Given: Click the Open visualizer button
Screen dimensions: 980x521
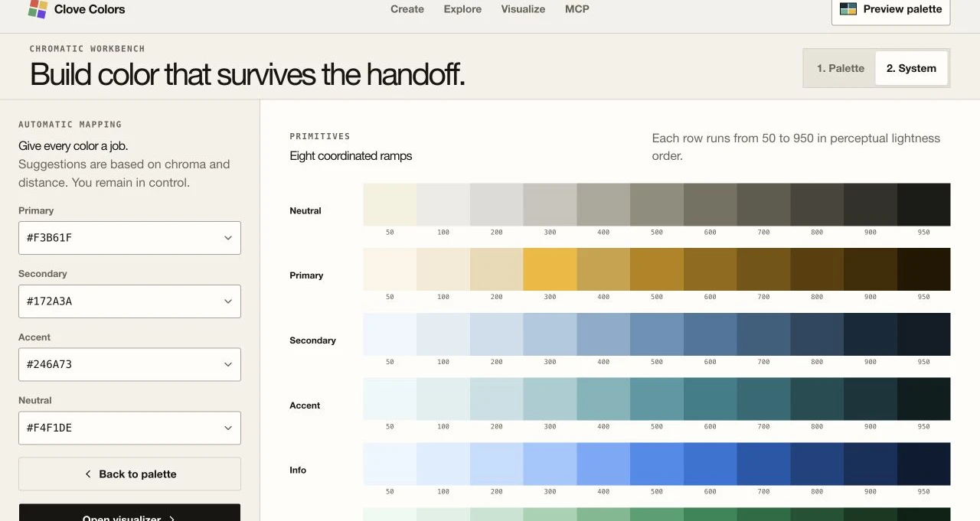Looking at the screenshot, I should 129,513.
